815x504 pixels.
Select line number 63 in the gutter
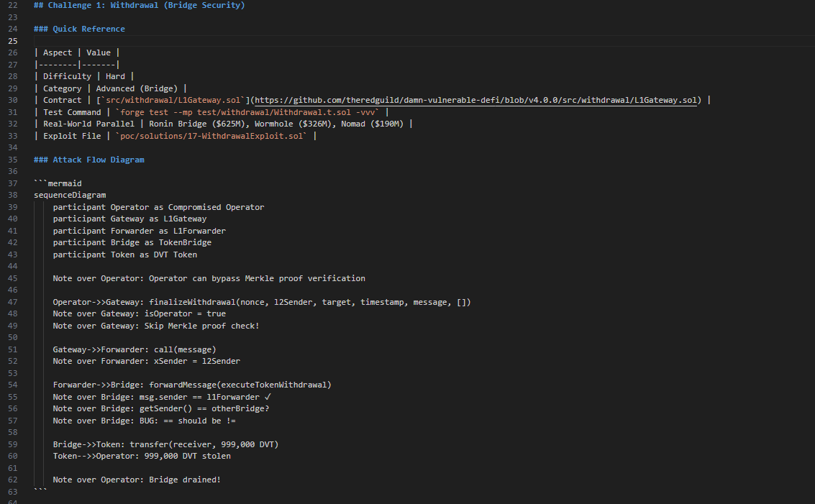point(12,492)
